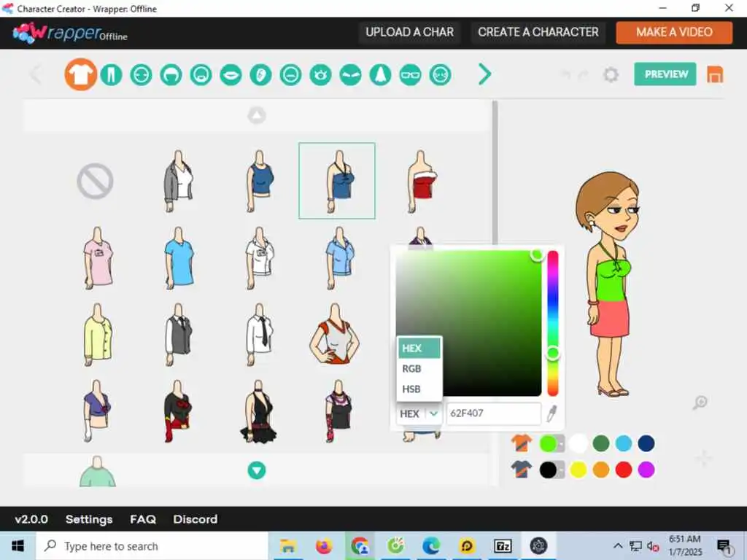747x560 pixels.
Task: Open Microsoft Edge from the taskbar
Action: coord(431,546)
